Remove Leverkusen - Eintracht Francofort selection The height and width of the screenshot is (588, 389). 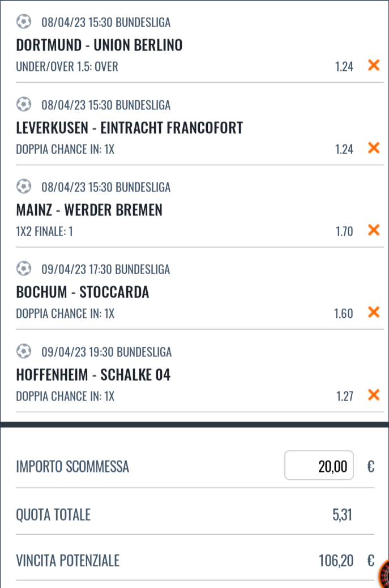(374, 148)
